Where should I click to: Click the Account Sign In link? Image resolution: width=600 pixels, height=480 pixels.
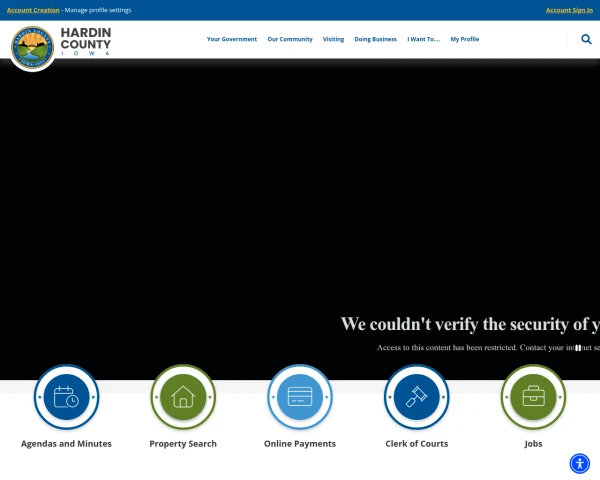(x=569, y=10)
